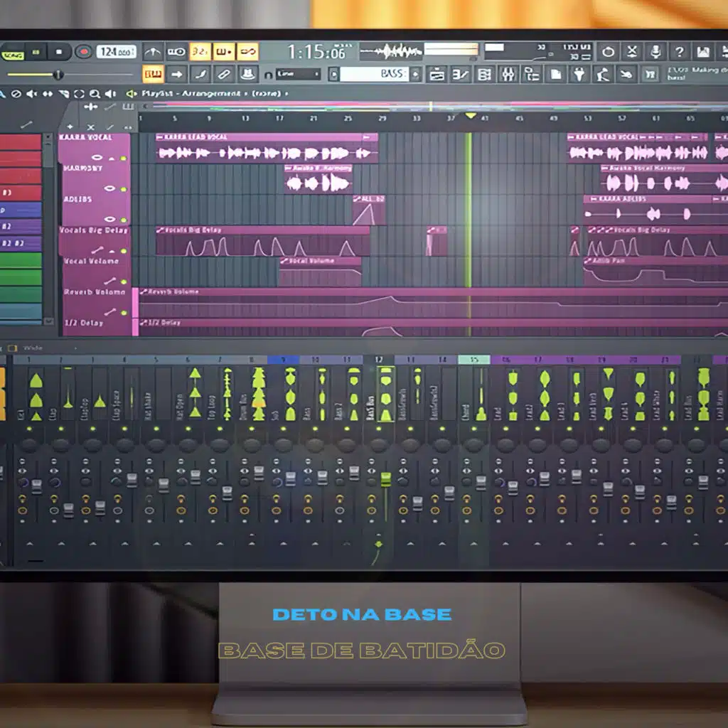Click the master volume slider at top left
728x728 pixels.
pos(58,75)
